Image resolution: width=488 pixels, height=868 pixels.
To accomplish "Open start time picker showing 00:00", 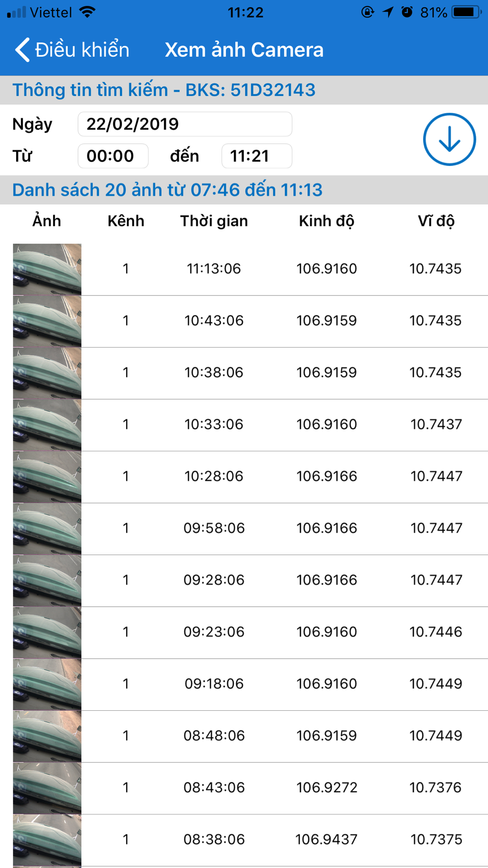I will (113, 156).
